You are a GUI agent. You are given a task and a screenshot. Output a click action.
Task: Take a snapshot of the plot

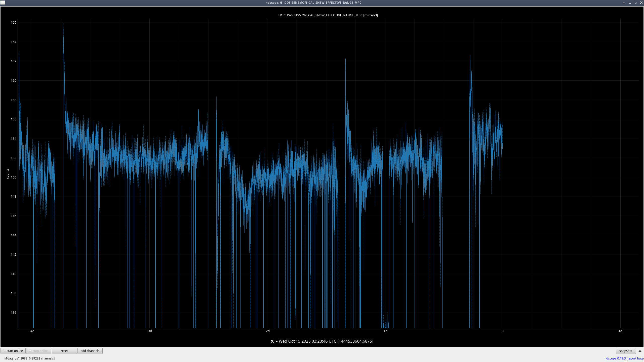pos(626,351)
